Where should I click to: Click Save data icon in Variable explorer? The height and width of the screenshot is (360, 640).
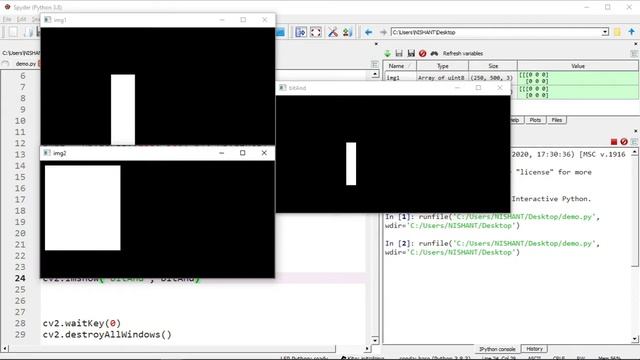click(x=399, y=53)
